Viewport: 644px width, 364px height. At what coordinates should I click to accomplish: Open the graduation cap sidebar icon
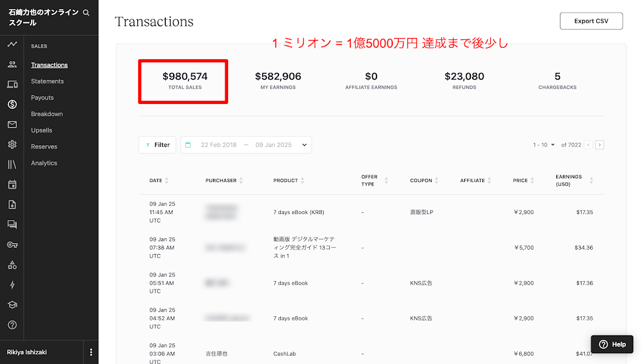(x=12, y=305)
